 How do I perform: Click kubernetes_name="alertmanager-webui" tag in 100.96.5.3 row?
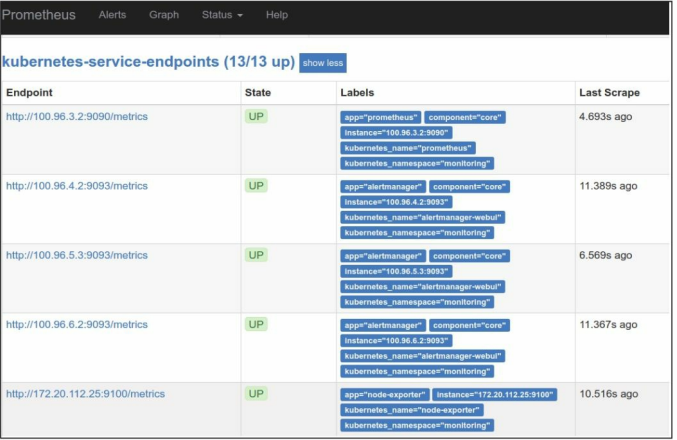(x=423, y=287)
